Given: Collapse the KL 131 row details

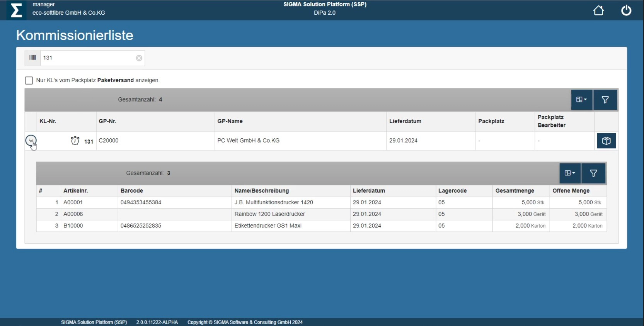Looking at the screenshot, I should [31, 141].
